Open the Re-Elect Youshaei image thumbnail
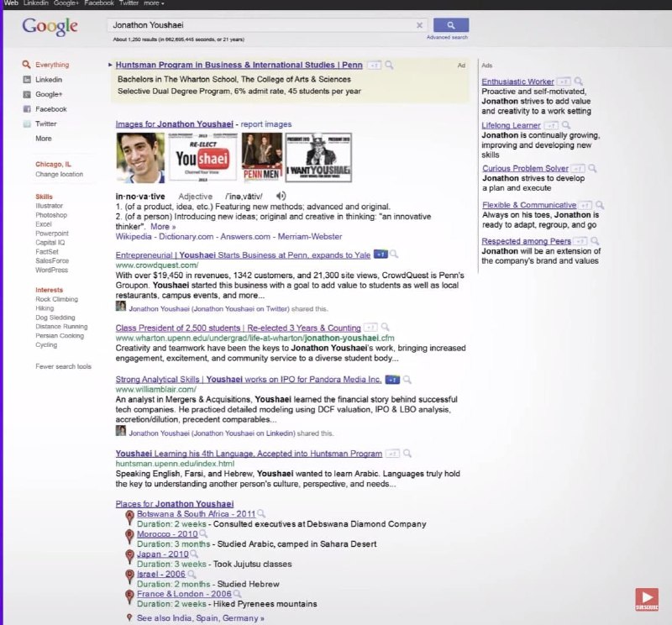This screenshot has width=672, height=625. (x=202, y=157)
